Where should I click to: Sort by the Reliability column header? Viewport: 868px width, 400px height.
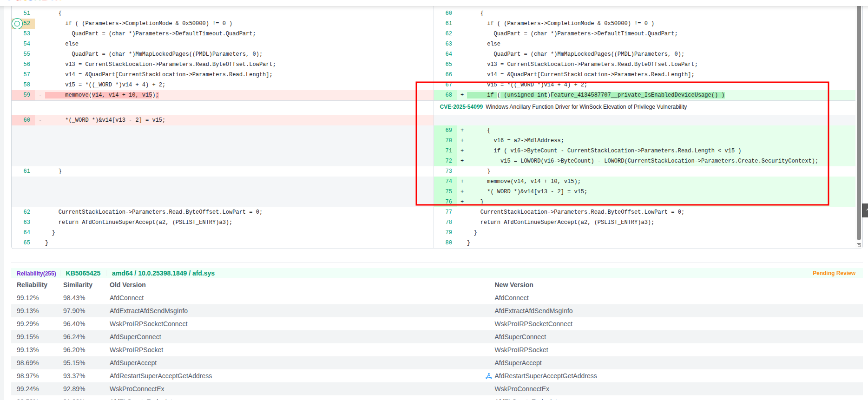coord(32,285)
